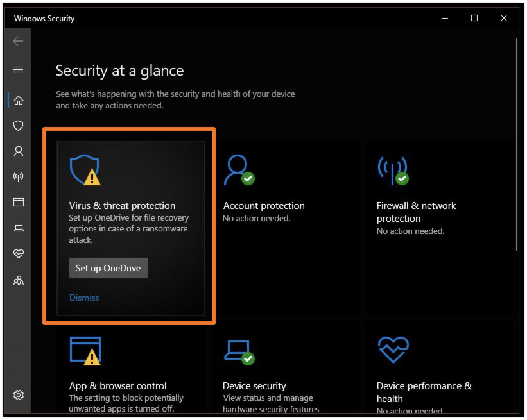Dismiss the OneDrive recommendation
527x420 pixels.
coord(84,298)
